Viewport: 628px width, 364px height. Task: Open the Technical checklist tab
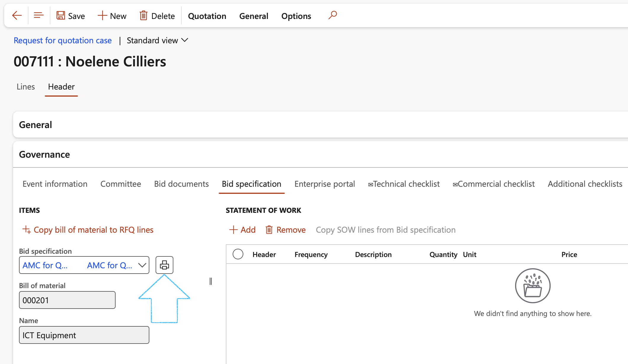coord(404,184)
